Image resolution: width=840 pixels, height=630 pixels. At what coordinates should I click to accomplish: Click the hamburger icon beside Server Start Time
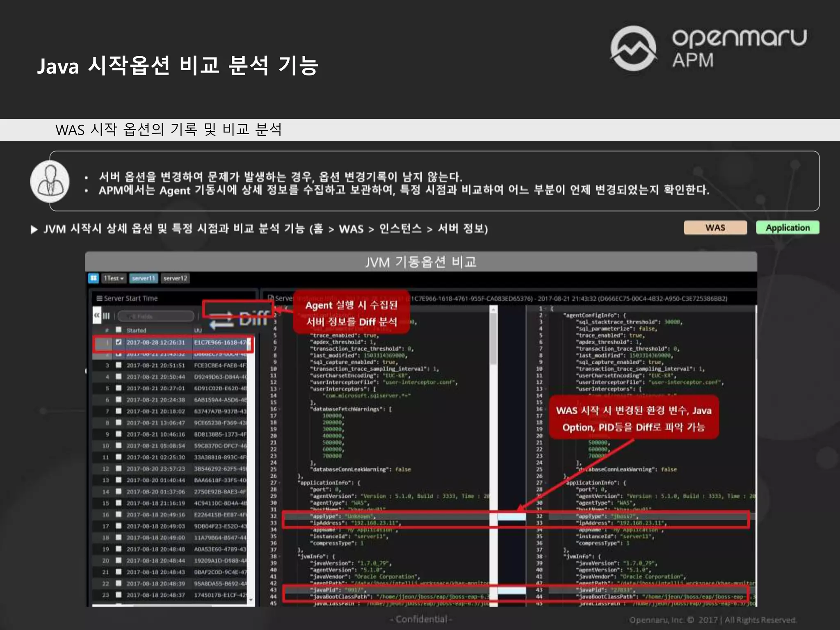click(x=99, y=298)
